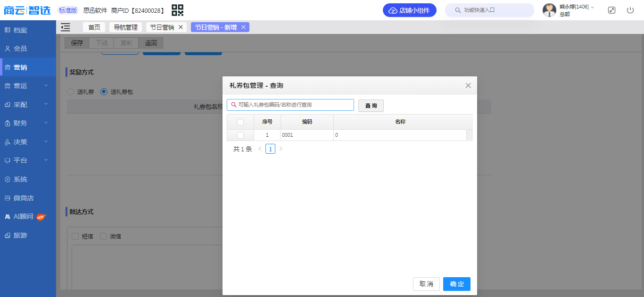Screen dimensions: 644x297
Task: Click the 会员 person icon
Action: click(x=8, y=49)
